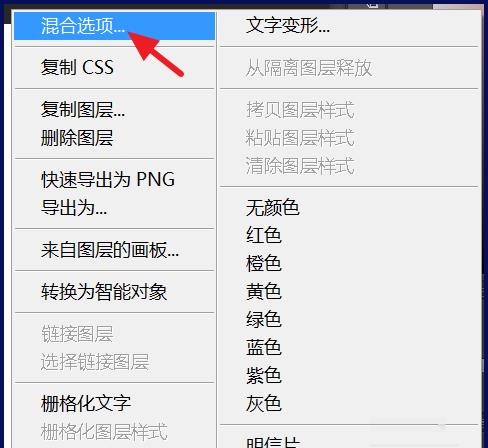Viewport: 488px width, 448px height.
Task: Select 转换为智能对象 option
Action: tap(115, 292)
